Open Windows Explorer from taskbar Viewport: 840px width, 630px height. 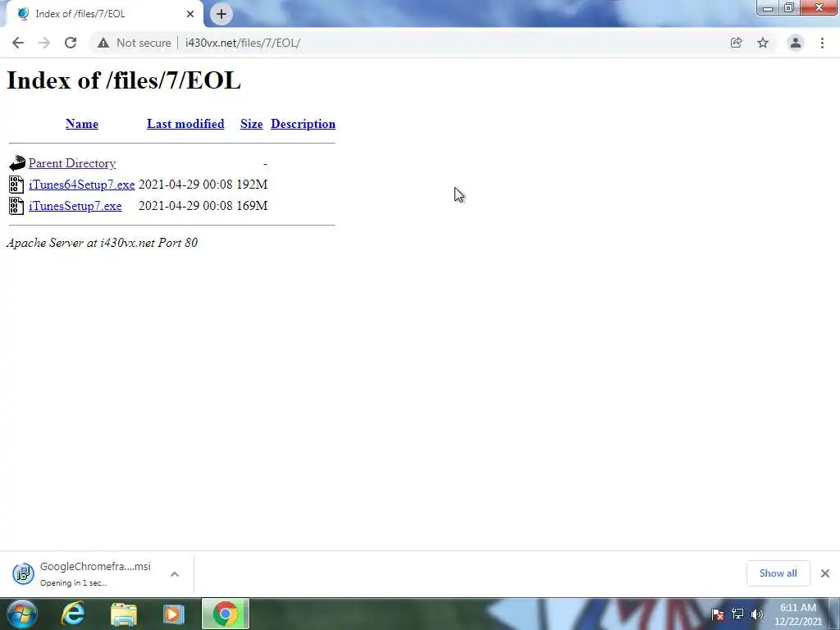124,614
